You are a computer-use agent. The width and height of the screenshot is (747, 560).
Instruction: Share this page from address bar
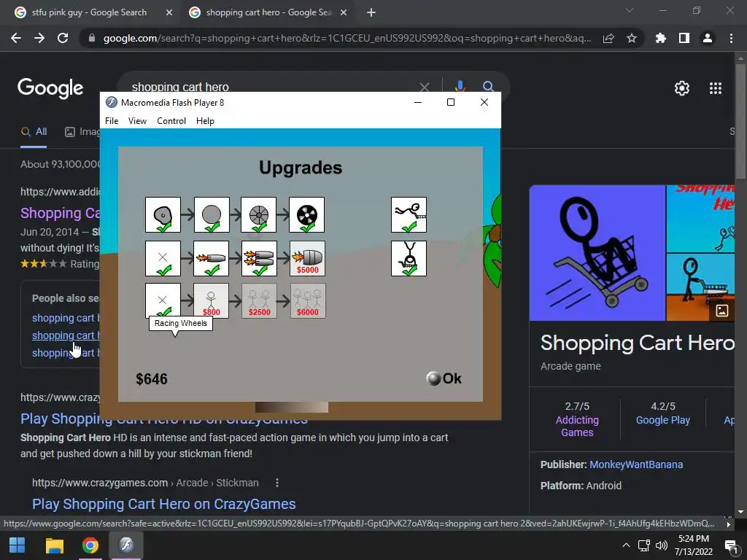(x=608, y=38)
